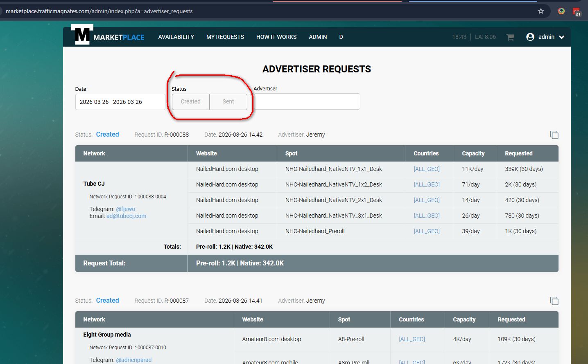
Task: Open the Availability menu item
Action: pos(176,37)
